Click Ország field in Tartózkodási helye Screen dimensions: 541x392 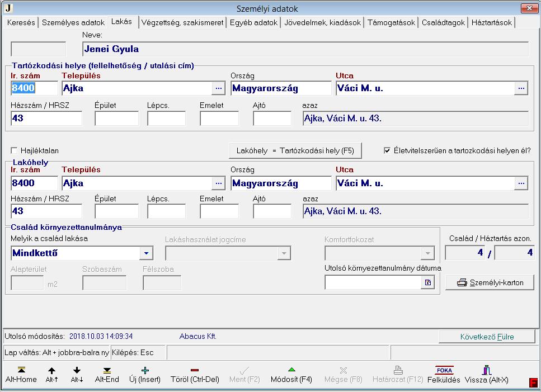point(281,88)
